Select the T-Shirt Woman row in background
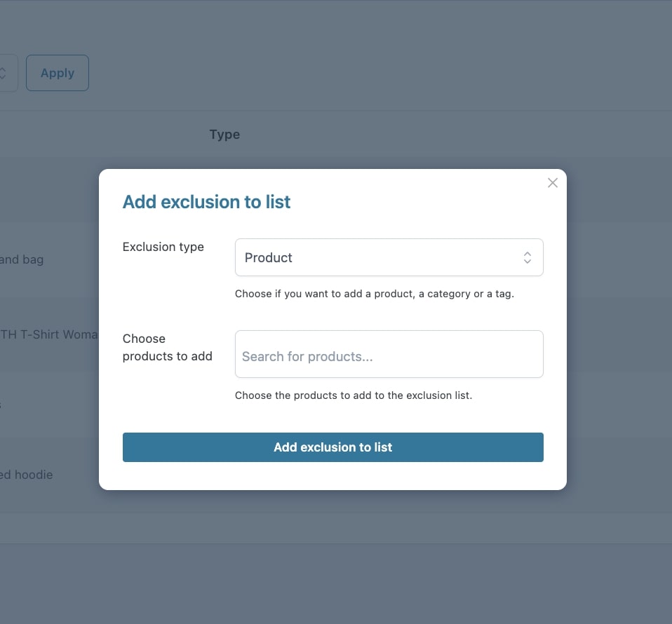The image size is (672, 624). 49,334
